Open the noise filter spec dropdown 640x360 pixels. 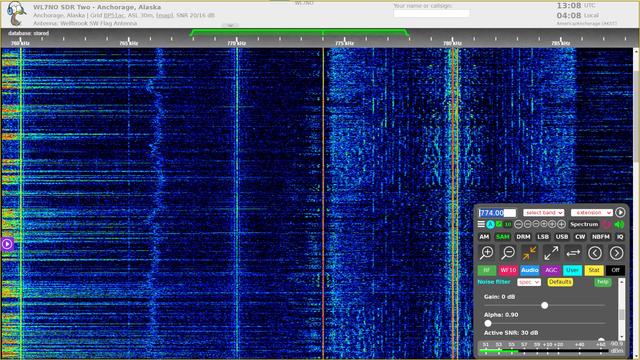click(x=529, y=282)
